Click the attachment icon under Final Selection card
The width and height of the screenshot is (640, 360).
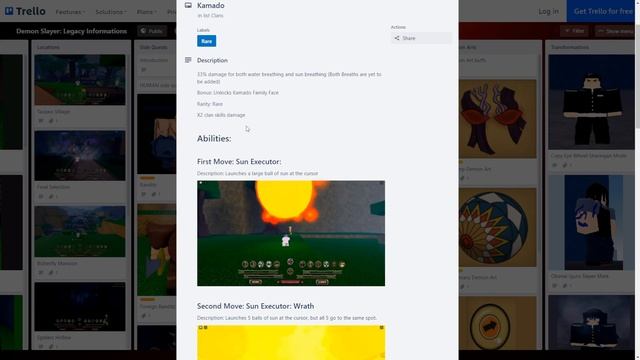point(51,197)
